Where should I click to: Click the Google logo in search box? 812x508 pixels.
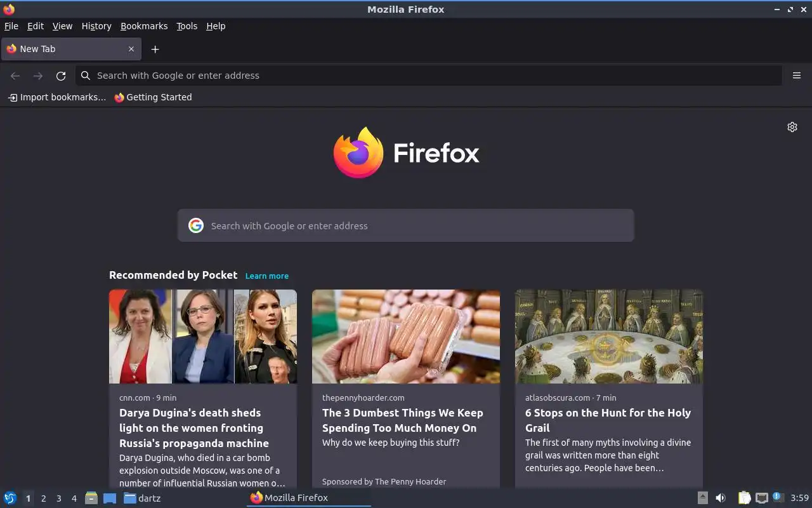click(x=196, y=225)
